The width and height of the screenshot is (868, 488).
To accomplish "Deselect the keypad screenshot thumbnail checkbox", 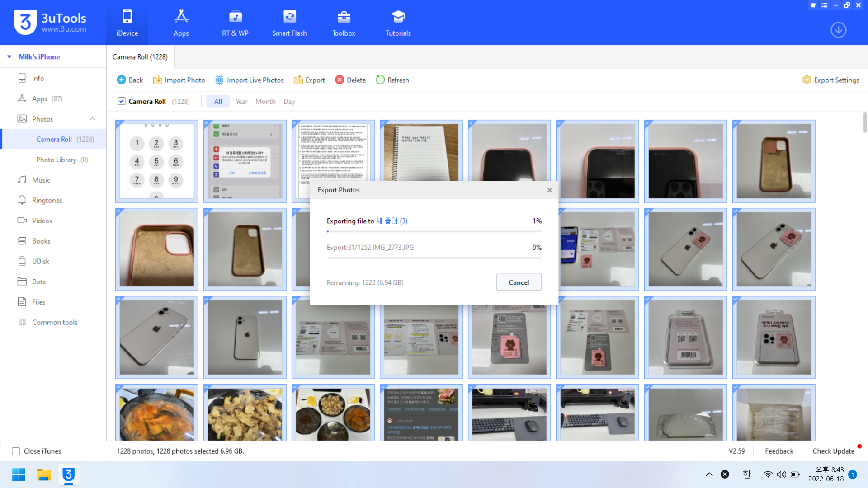I will pyautogui.click(x=119, y=123).
